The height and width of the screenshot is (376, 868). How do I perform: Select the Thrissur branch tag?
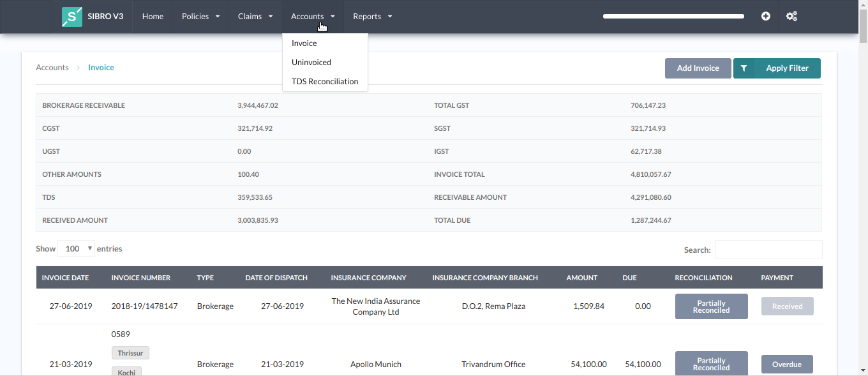coord(130,352)
